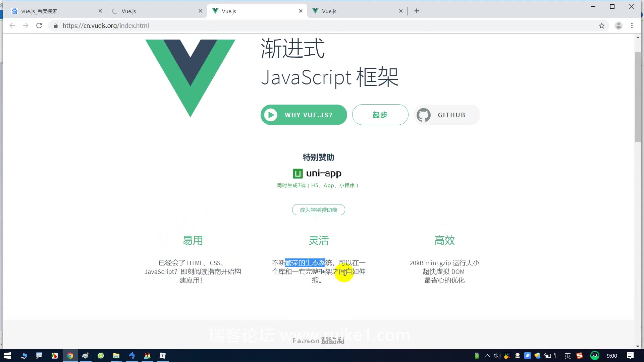Click the USB safely remove tray icon
The image size is (644, 362).
point(477,356)
